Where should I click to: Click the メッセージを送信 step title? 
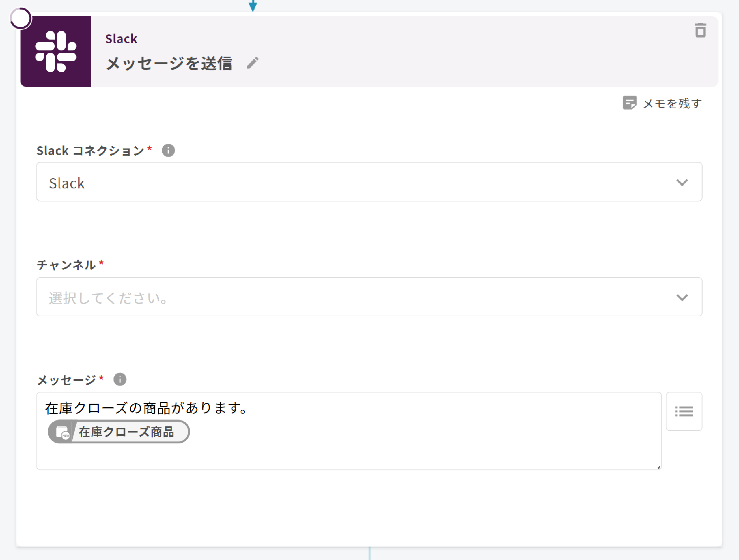(x=169, y=63)
